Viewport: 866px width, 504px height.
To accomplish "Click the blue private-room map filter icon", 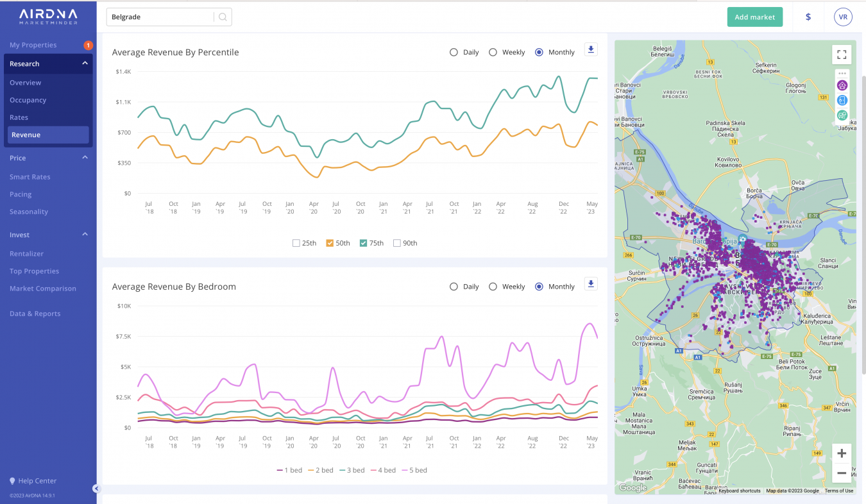I will point(842,101).
